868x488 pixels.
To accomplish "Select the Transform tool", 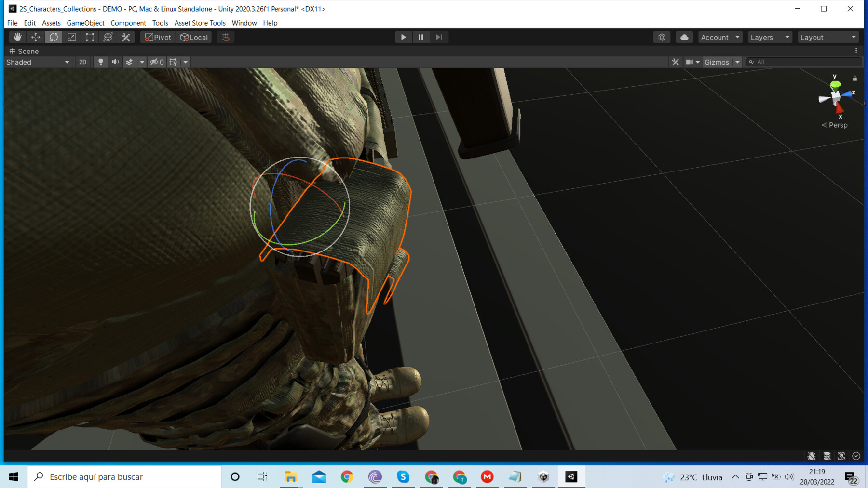I will tap(108, 37).
